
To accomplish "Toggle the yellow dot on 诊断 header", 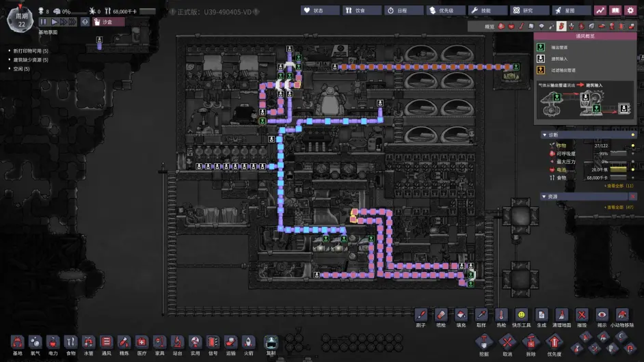I will [x=633, y=135].
